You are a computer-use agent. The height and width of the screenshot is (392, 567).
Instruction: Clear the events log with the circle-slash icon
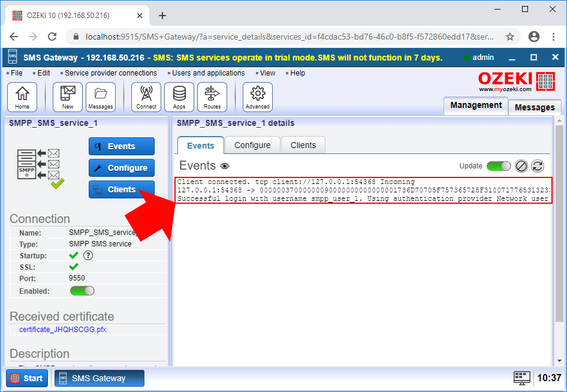(x=521, y=166)
